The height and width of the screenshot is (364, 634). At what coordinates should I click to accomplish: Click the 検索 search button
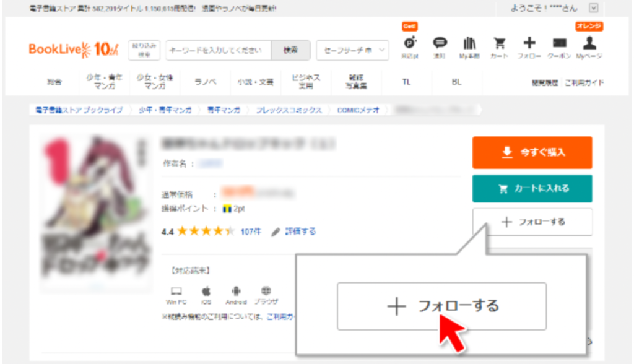tap(290, 50)
